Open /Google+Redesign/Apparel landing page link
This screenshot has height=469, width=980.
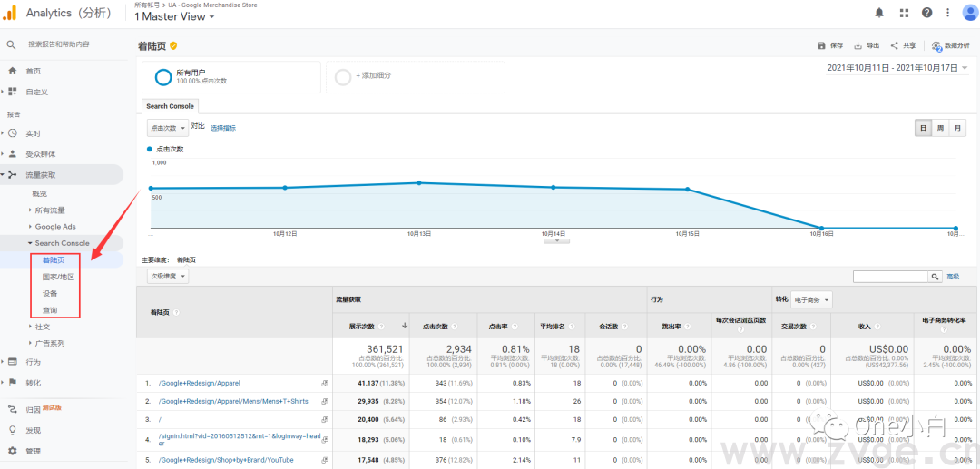[x=199, y=383]
